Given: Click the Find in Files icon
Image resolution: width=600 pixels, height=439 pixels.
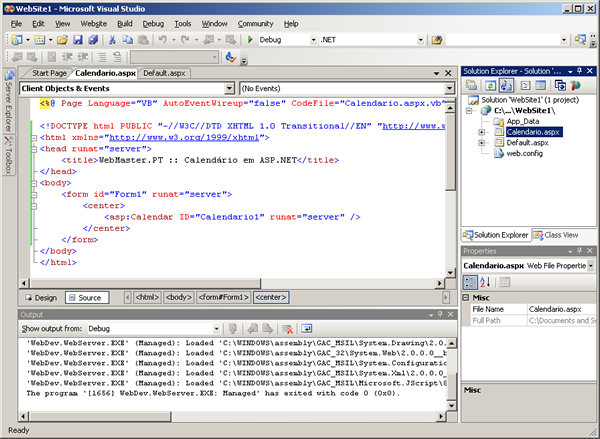Looking at the screenshot, I should (437, 40).
